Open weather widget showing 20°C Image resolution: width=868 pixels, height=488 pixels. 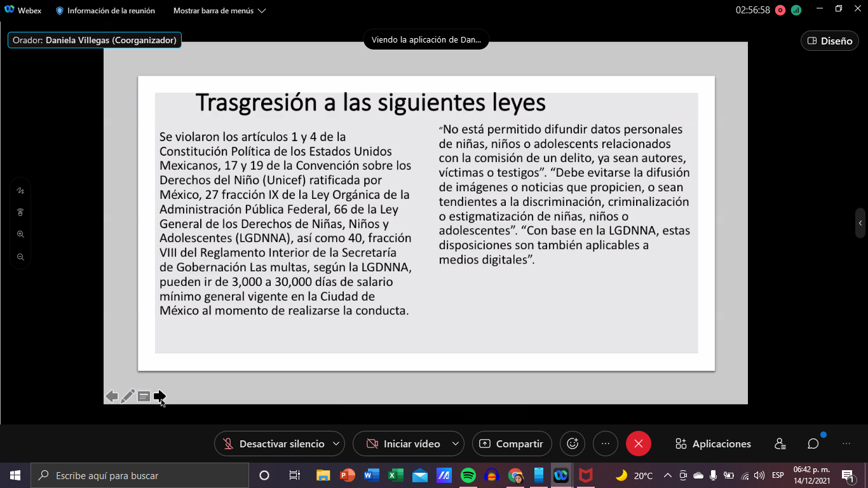click(x=634, y=475)
